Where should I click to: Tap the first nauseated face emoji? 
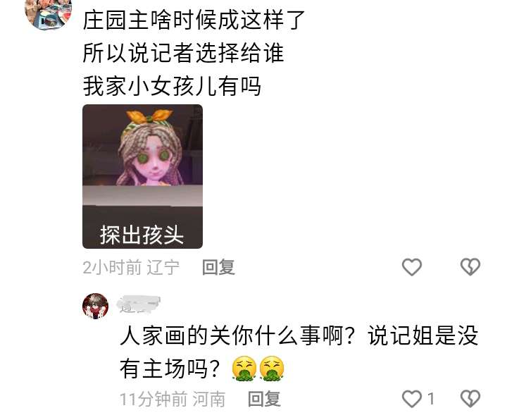tap(244, 369)
